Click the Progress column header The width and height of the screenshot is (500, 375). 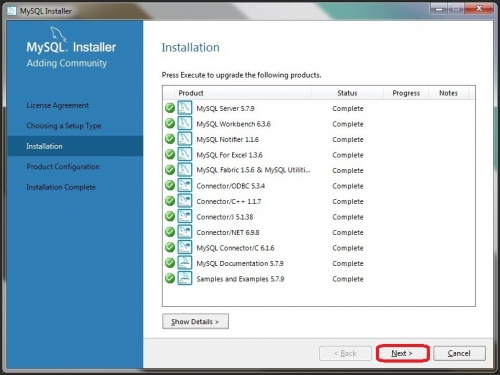tap(406, 93)
